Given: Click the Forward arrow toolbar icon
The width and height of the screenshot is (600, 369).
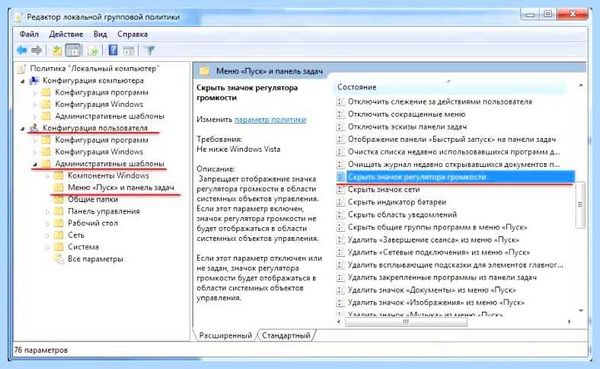Looking at the screenshot, I should click(36, 50).
